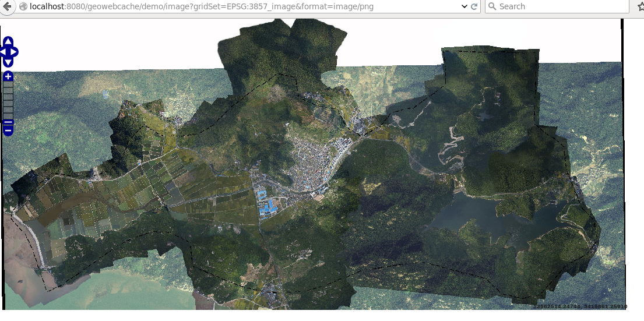
Task: Zoom in with the plus button
Action: click(8, 76)
